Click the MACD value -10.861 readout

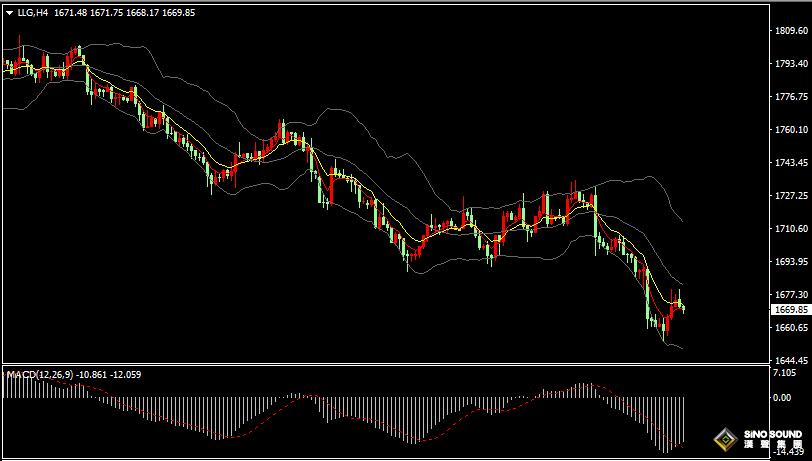(x=92, y=374)
